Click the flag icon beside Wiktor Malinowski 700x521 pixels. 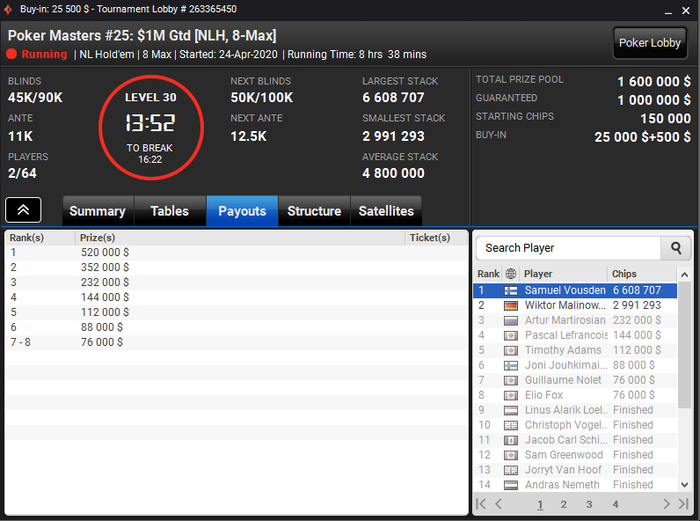coord(511,306)
